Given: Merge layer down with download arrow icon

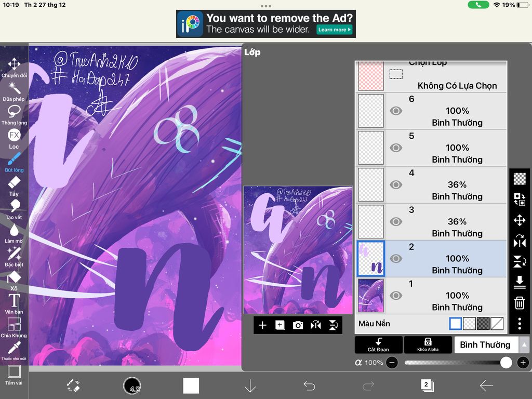Looking at the screenshot, I should [520, 282].
